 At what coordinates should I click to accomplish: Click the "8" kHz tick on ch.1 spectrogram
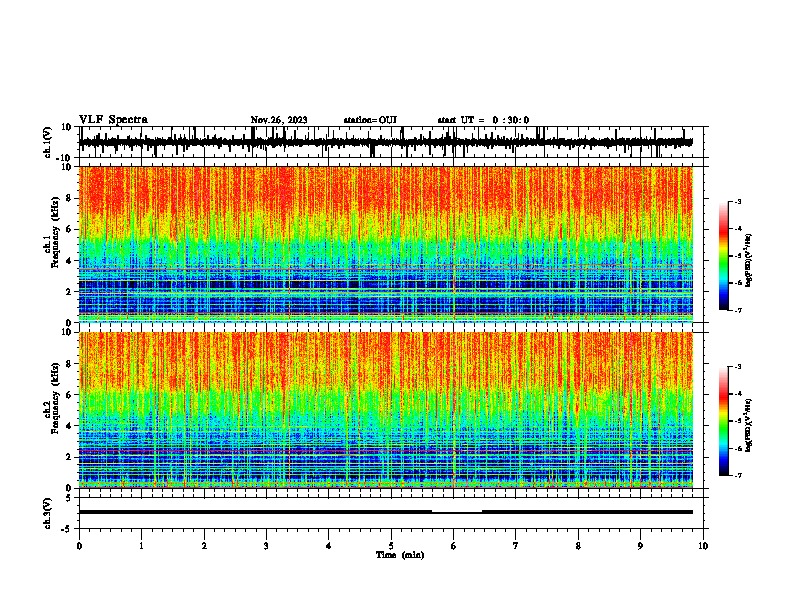(x=69, y=198)
